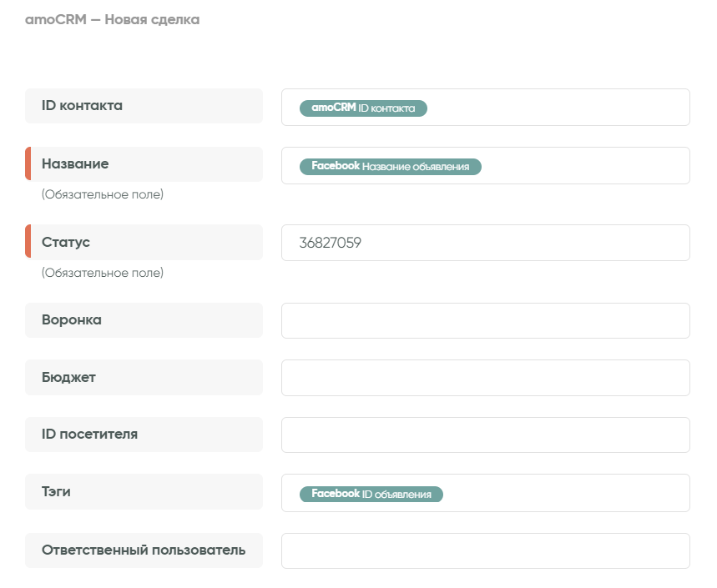This screenshot has height=588, width=717.
Task: Click the Название input field
Action: point(584,166)
